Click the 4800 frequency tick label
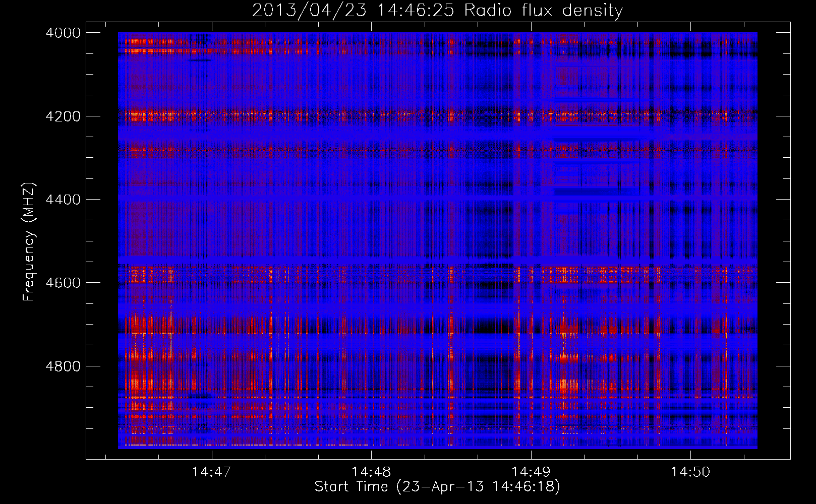The image size is (816, 504). 63,366
